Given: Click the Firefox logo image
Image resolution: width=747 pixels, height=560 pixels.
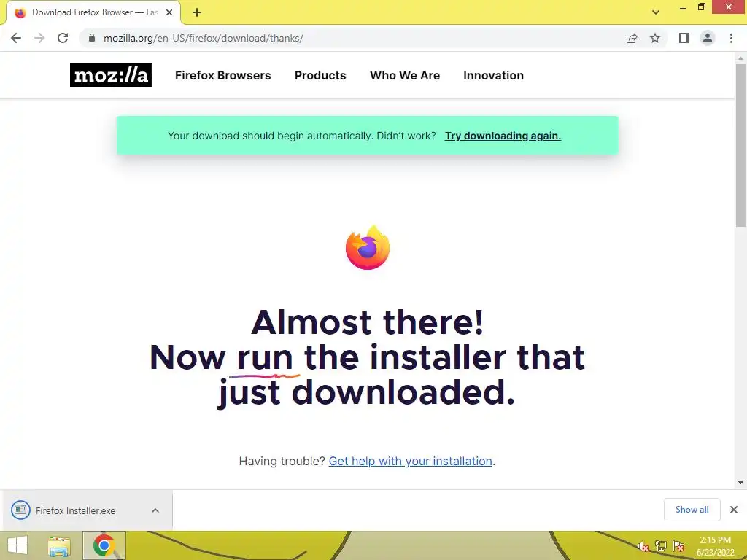Looking at the screenshot, I should tap(368, 248).
